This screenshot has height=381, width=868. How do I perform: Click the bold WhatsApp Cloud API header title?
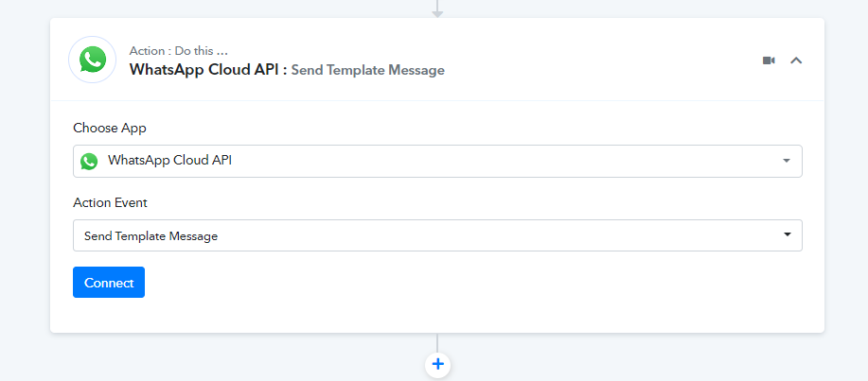[x=208, y=70]
